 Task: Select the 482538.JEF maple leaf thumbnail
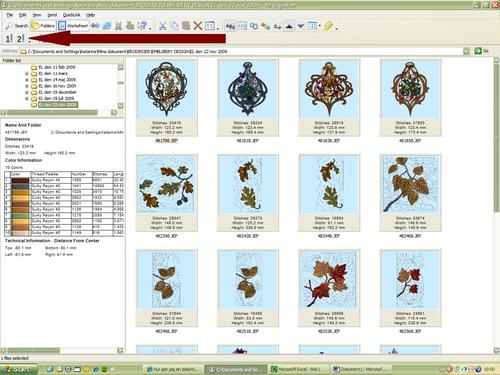point(329,288)
